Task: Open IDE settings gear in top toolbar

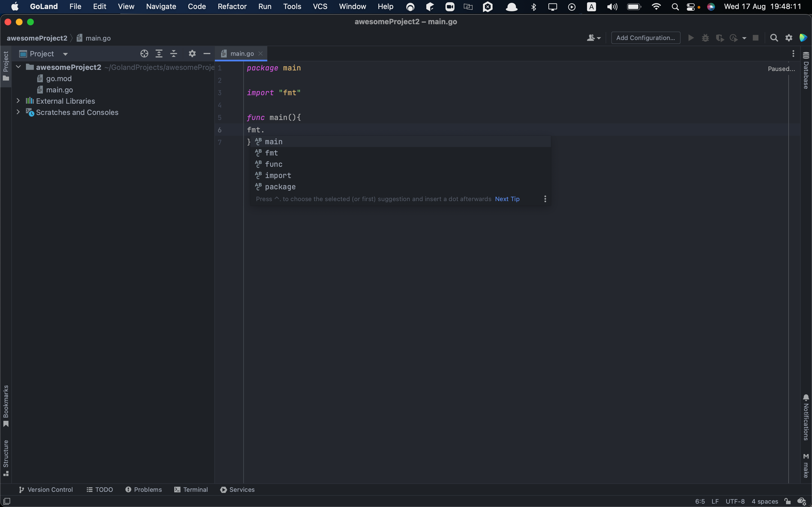Action: click(x=789, y=38)
